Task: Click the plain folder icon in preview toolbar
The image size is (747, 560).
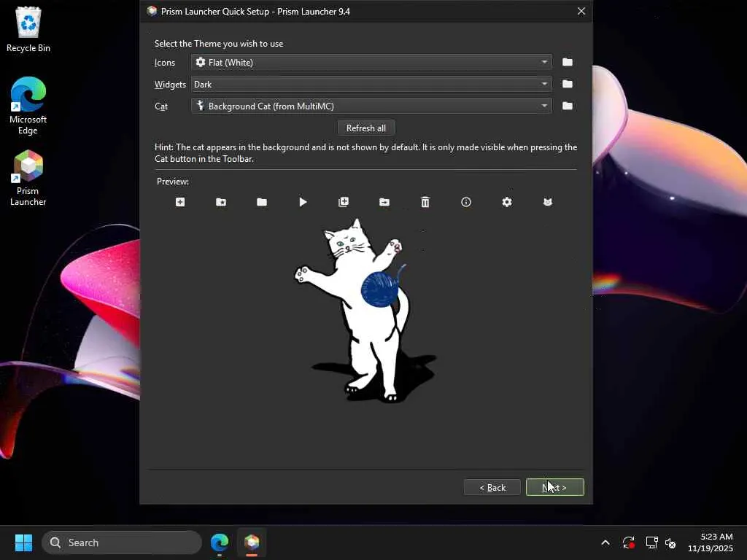Action: (262, 202)
